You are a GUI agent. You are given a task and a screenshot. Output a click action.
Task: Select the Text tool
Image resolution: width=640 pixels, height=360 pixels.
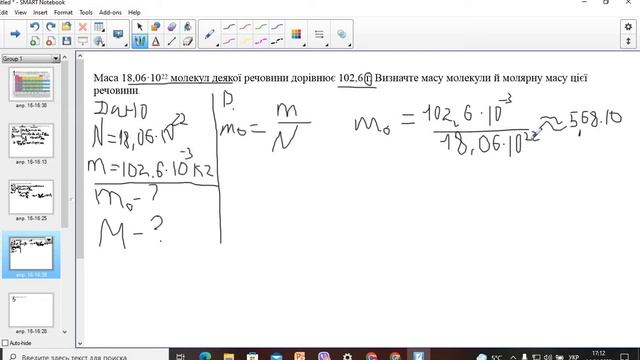[x=156, y=41]
